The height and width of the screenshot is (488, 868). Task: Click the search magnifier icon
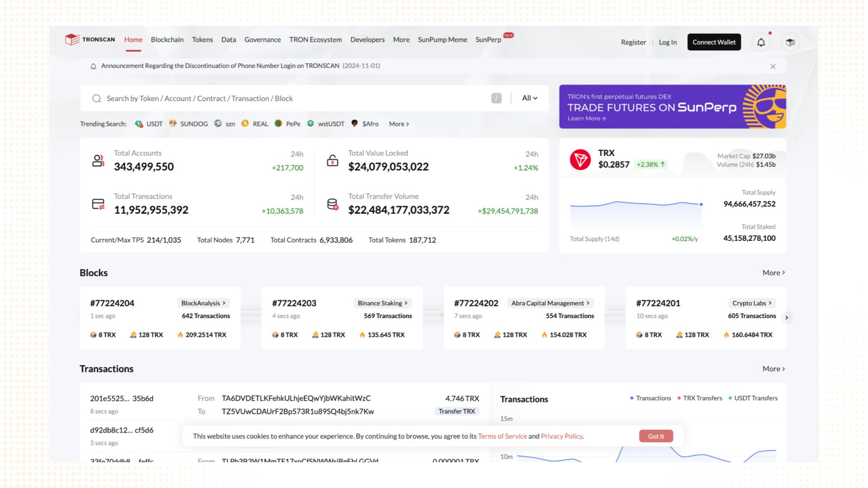(x=96, y=98)
